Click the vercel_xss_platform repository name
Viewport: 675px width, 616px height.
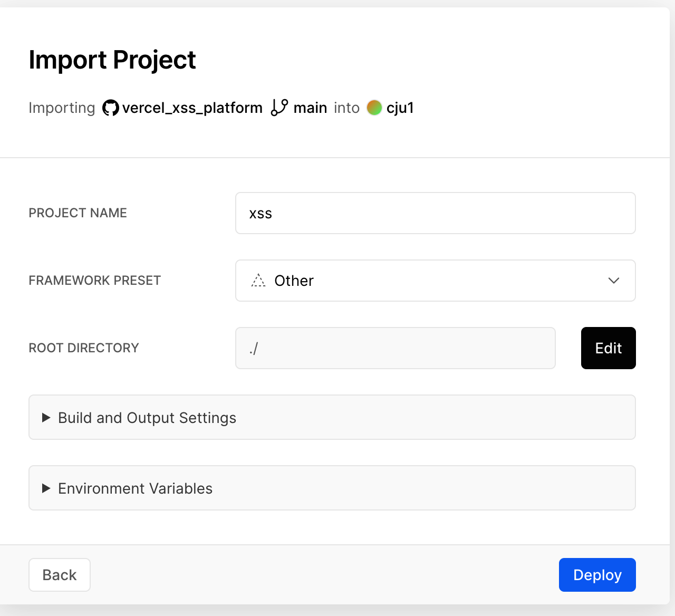coord(192,108)
